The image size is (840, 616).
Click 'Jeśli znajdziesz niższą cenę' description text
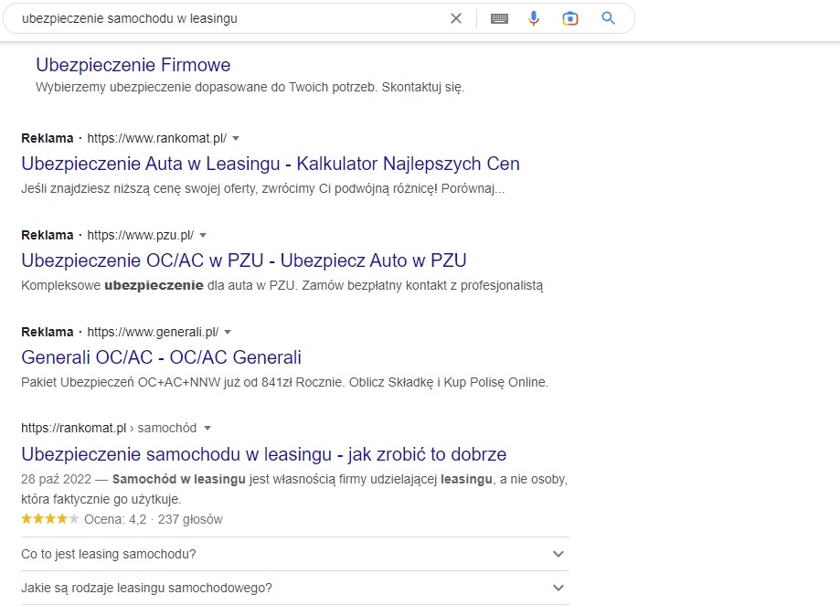(x=262, y=188)
